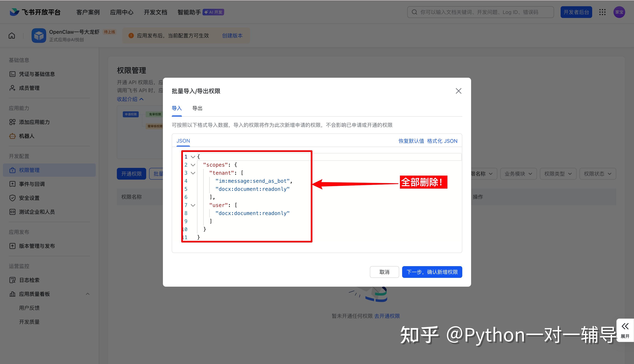
Task: Close the batch import dialog with X
Action: 458,91
